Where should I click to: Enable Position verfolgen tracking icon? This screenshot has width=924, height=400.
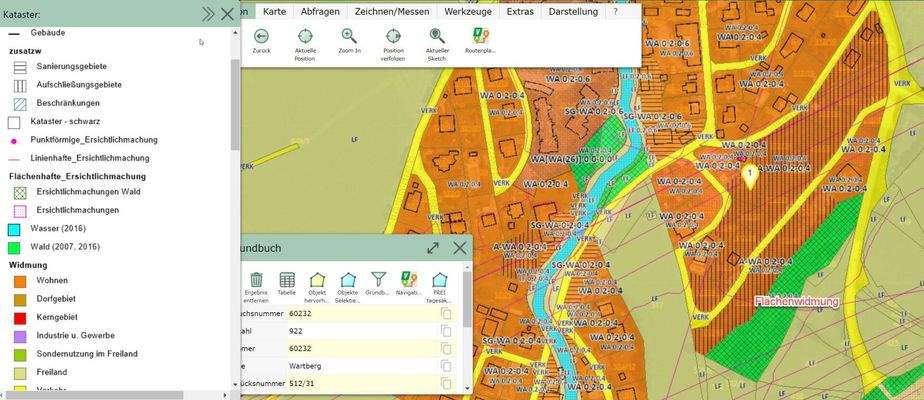click(x=393, y=36)
